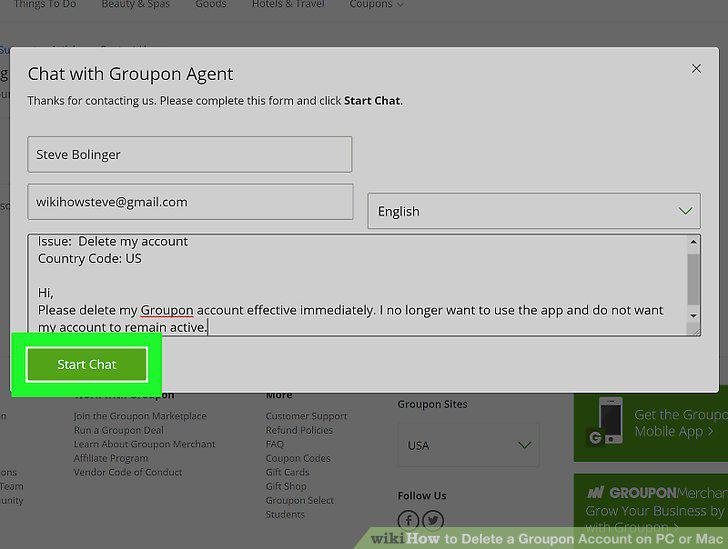This screenshot has height=549, width=728.
Task: Open Get the Groupon Mobile App banner
Action: coord(651,426)
